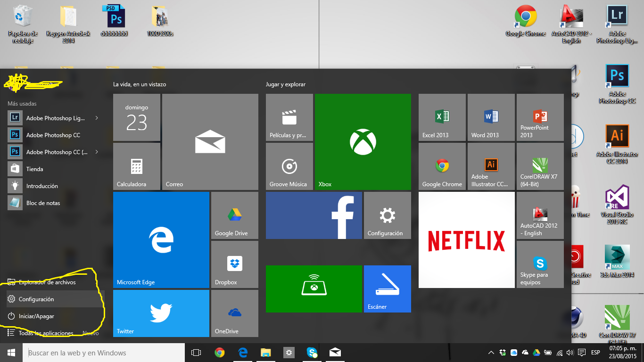The width and height of the screenshot is (644, 362).
Task: Open the OneDrive tile
Action: (235, 313)
